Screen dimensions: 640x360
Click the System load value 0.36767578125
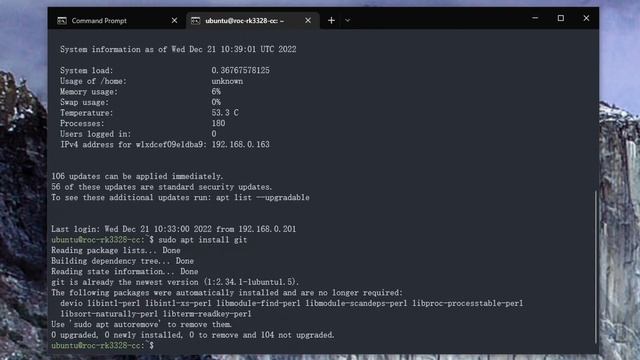click(x=240, y=70)
